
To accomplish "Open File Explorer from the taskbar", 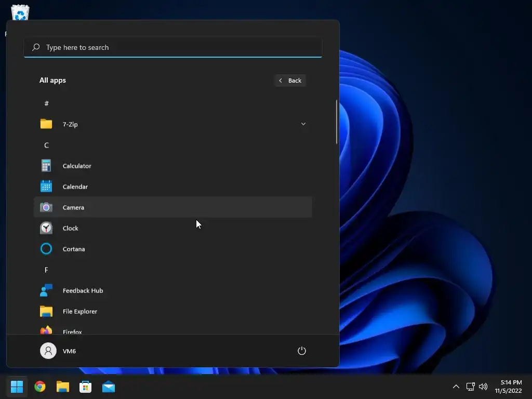I will click(x=63, y=387).
